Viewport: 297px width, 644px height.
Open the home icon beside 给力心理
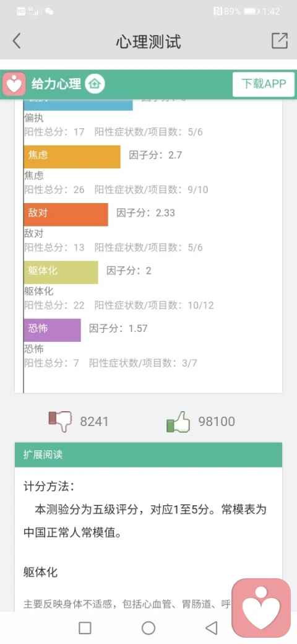coord(95,84)
